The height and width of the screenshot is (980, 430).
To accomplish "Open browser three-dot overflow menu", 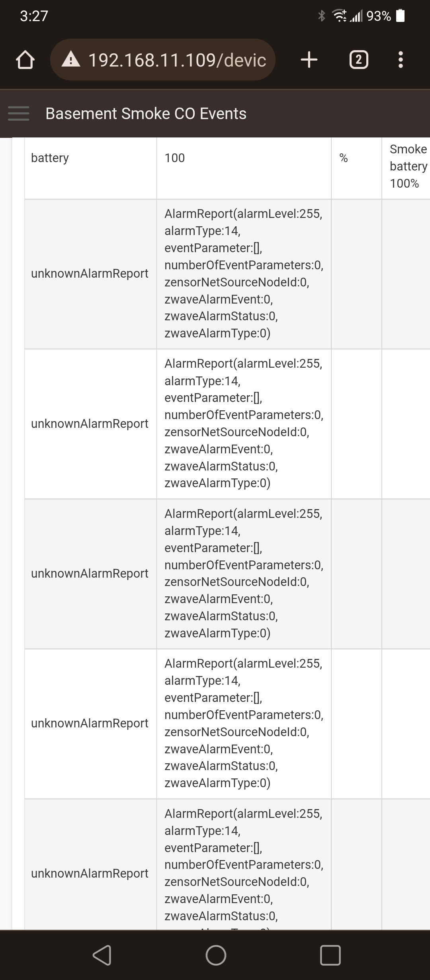I will pos(401,60).
